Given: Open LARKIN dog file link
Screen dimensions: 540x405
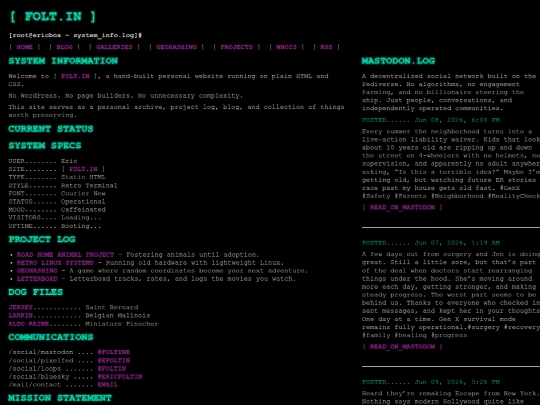Looking at the screenshot, I should (20, 315).
